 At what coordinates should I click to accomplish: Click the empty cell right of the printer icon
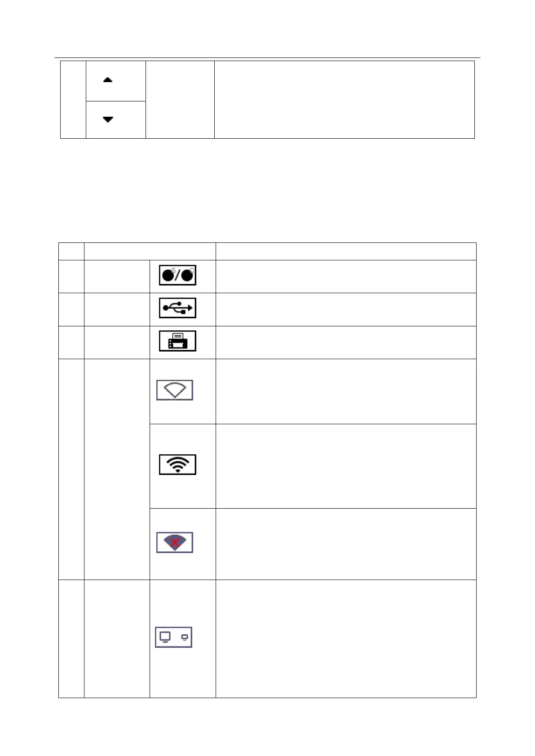(x=346, y=342)
